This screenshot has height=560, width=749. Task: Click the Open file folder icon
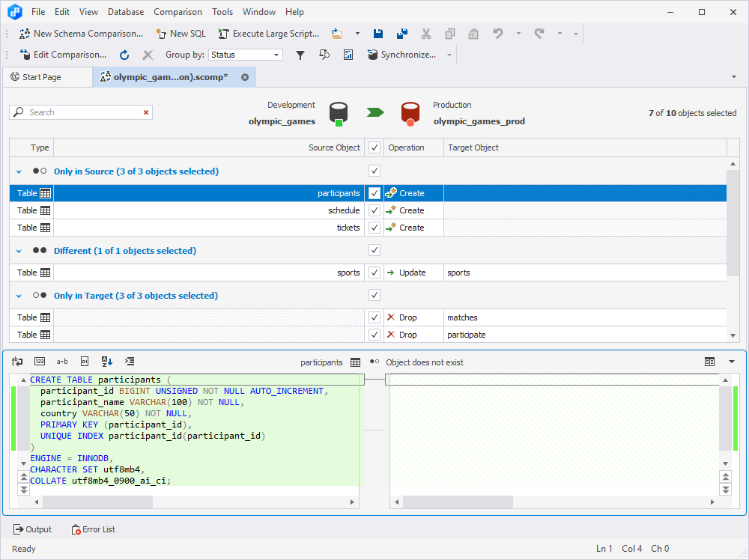pos(337,34)
